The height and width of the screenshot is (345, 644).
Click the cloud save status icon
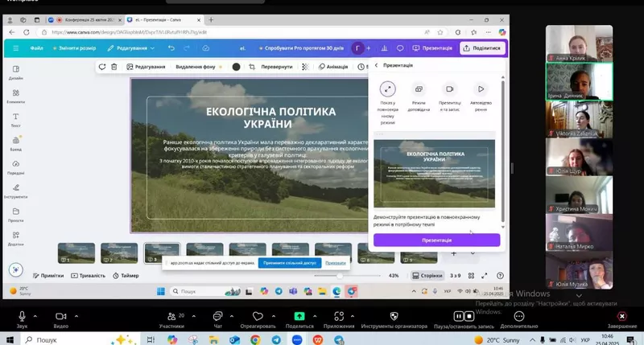point(206,48)
